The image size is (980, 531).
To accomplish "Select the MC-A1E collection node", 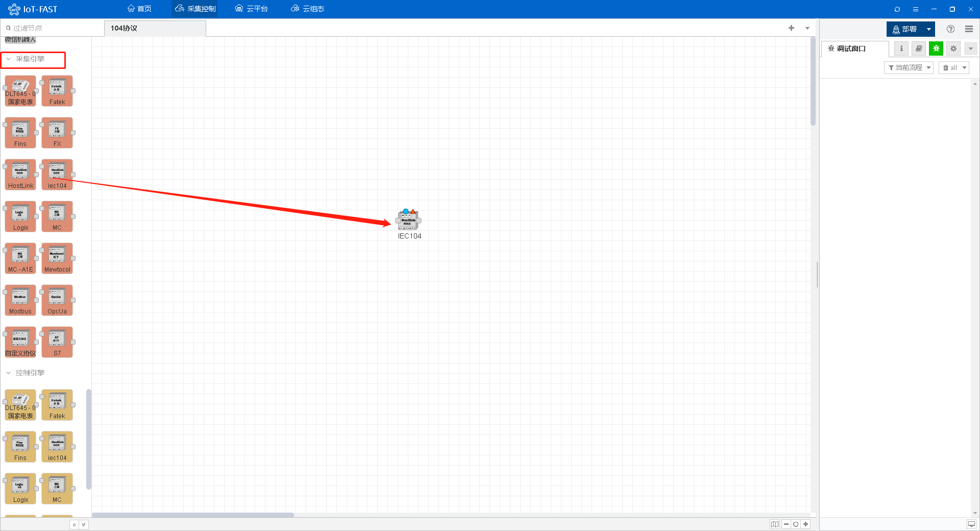I will coord(20,258).
